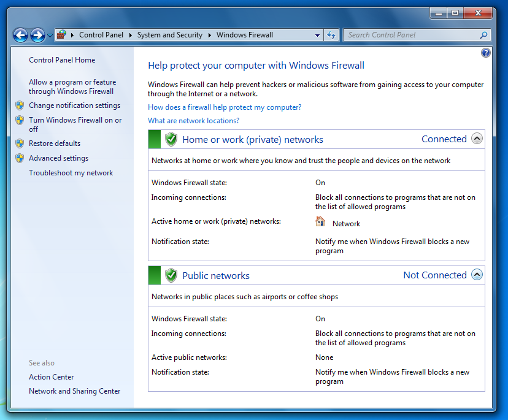Open Troubleshoot my network link

(71, 172)
